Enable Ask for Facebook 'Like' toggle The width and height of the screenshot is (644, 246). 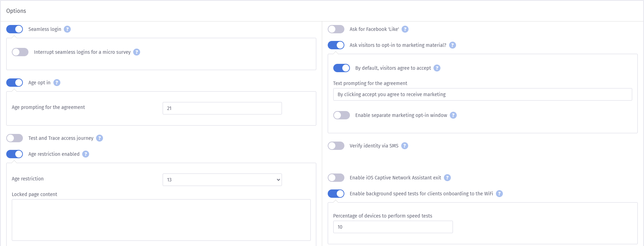pyautogui.click(x=336, y=29)
